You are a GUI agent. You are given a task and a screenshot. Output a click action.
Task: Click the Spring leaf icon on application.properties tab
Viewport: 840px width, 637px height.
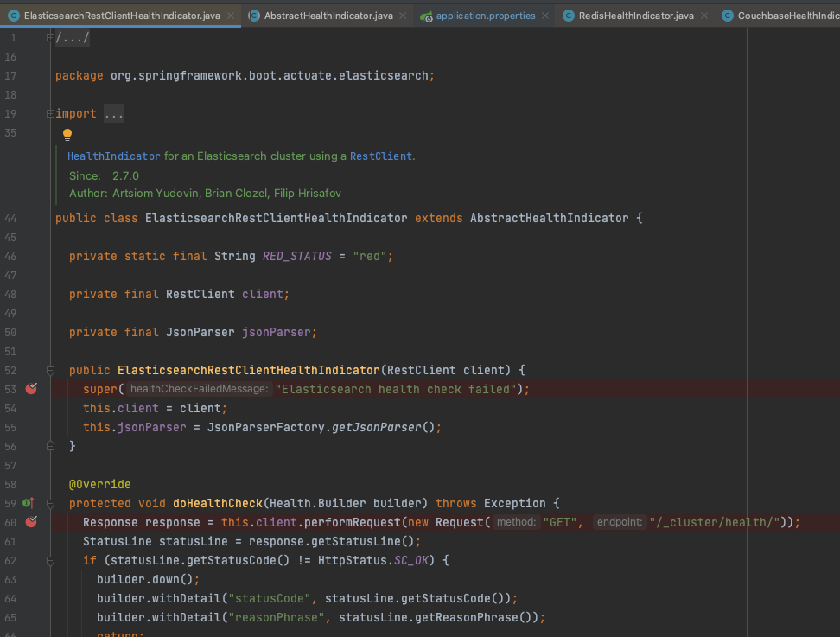coord(426,16)
